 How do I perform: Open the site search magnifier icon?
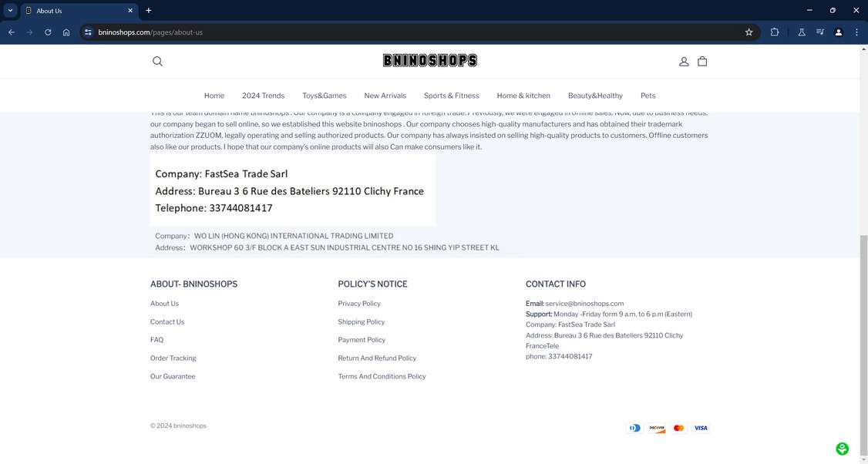158,62
